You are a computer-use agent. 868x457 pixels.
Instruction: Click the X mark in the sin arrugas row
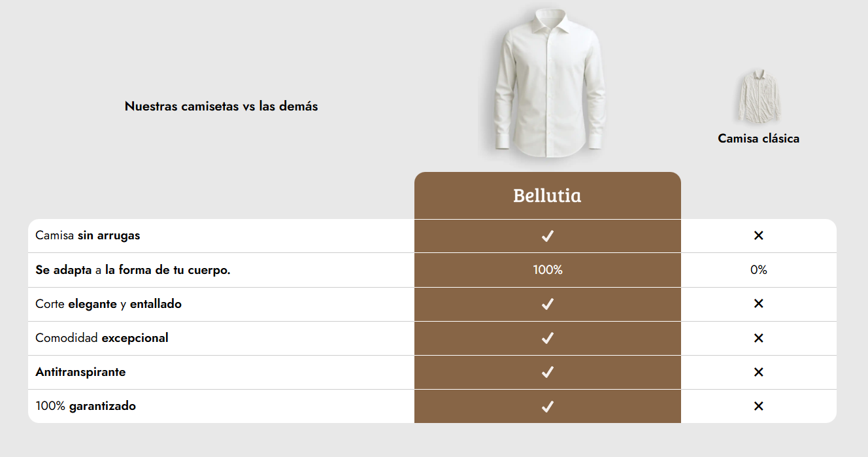(758, 235)
